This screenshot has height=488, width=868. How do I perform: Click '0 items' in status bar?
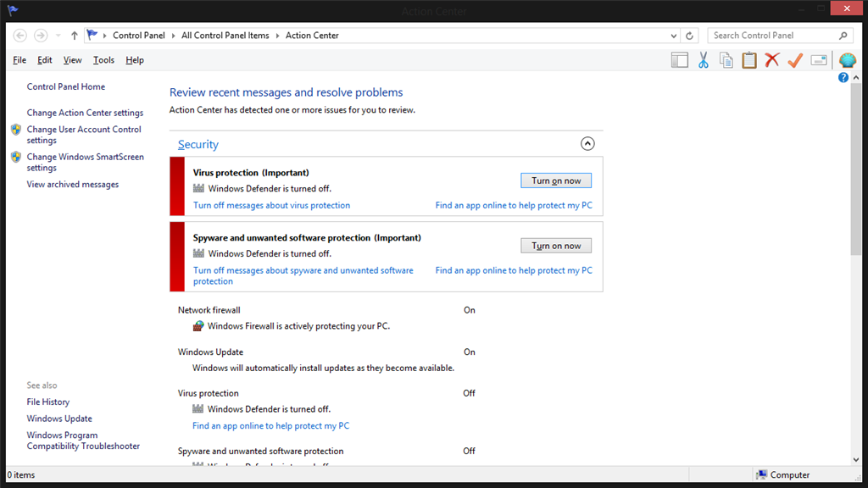coord(21,474)
